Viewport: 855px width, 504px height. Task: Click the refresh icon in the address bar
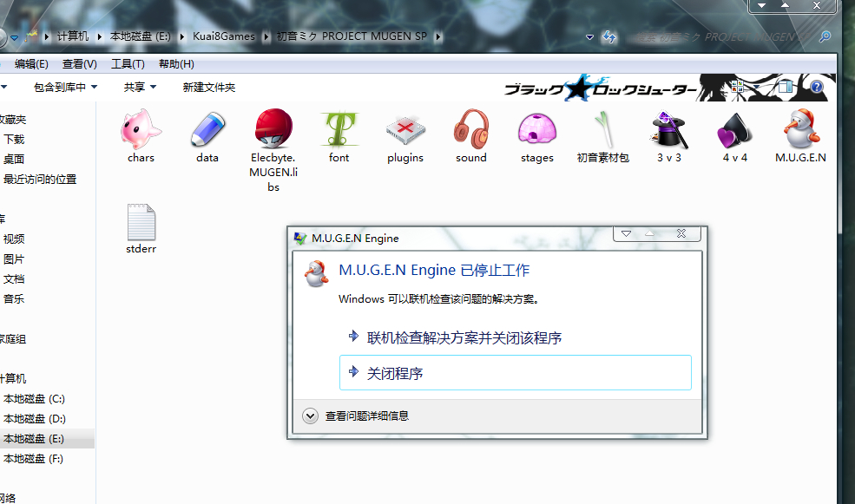tap(609, 37)
